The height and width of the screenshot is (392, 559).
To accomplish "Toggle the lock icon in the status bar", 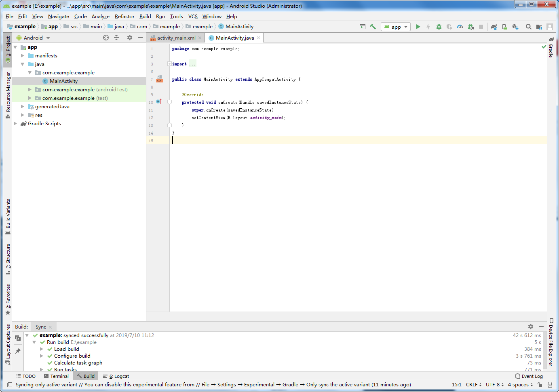I will [540, 385].
